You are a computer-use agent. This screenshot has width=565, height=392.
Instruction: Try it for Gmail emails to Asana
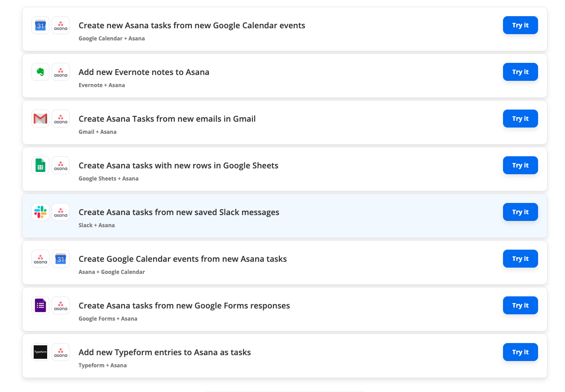coord(520,119)
